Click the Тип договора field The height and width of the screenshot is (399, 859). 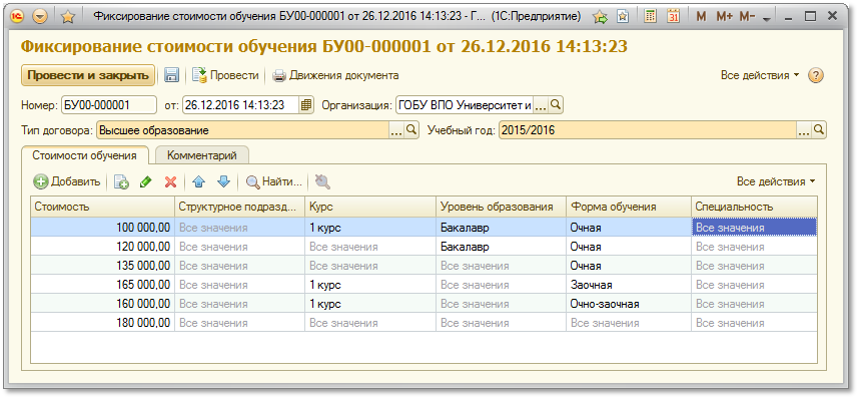pos(243,131)
